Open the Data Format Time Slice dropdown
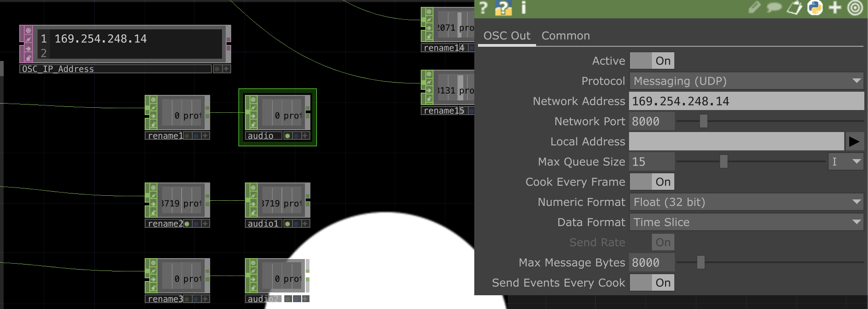 (x=746, y=222)
